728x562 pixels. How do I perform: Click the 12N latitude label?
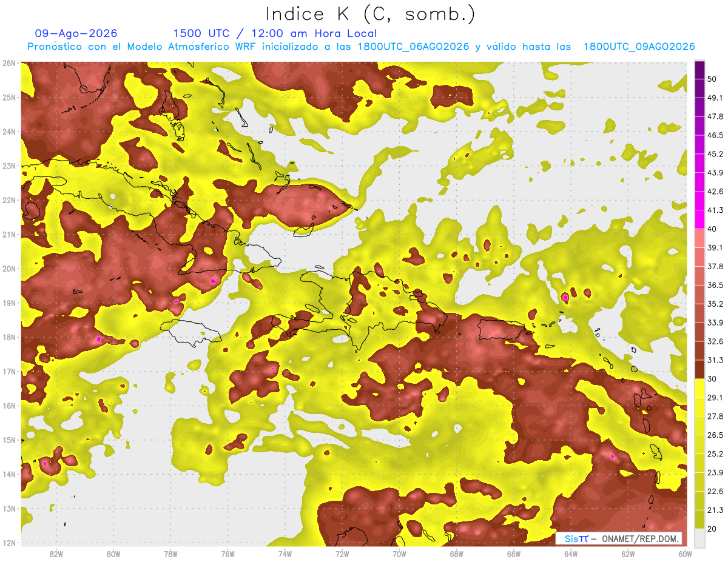8,543
